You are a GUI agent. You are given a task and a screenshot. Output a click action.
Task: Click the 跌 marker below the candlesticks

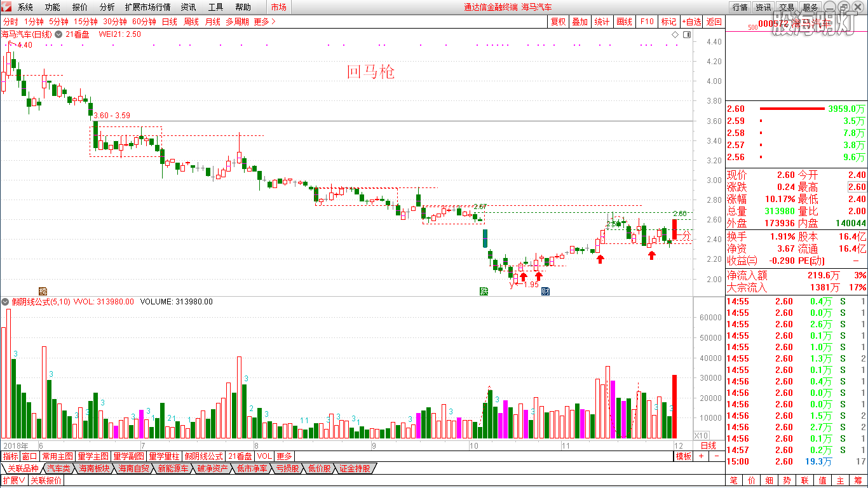coord(484,291)
